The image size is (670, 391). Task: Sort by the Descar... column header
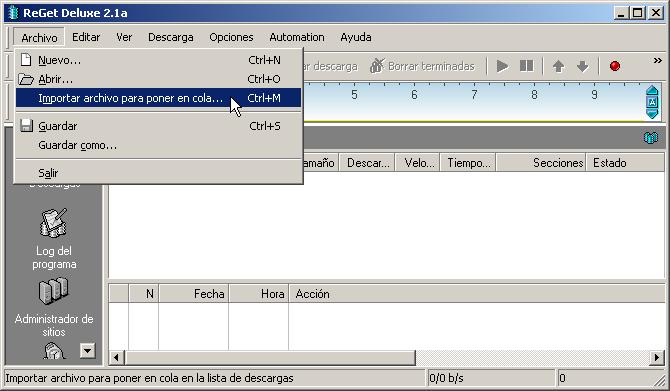(x=367, y=163)
